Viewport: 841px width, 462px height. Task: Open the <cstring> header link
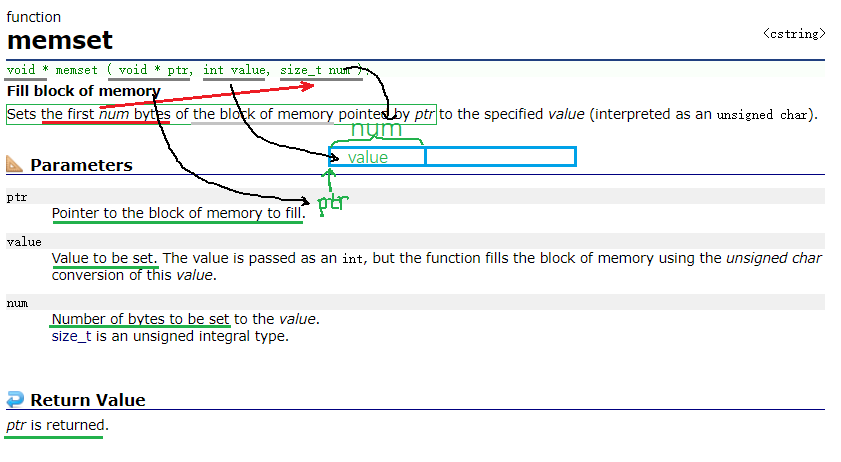coord(794,34)
